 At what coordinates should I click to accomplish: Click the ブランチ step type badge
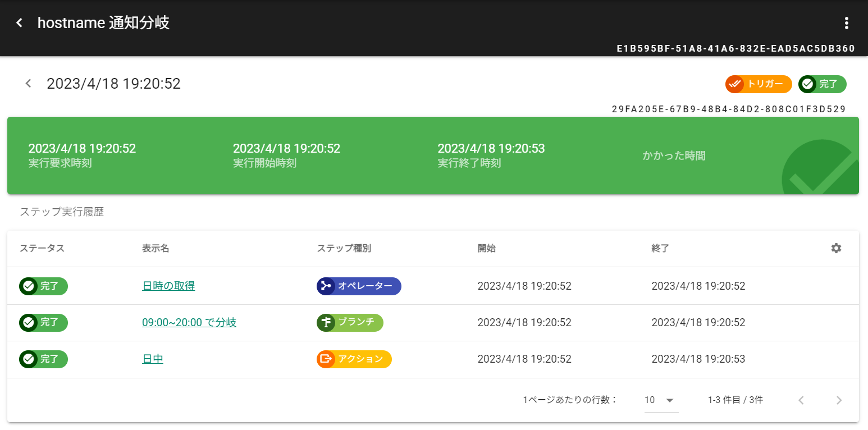point(350,323)
